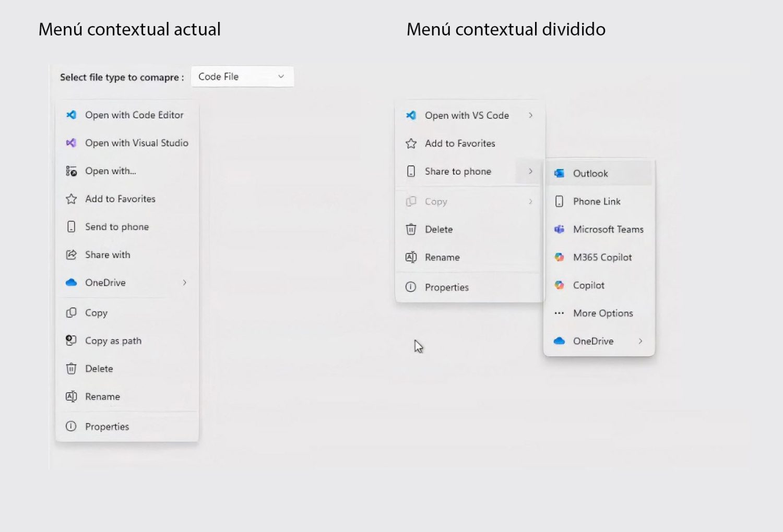Screen dimensions: 783x532
Task: Expand the Share to phone submenu
Action: coord(530,171)
